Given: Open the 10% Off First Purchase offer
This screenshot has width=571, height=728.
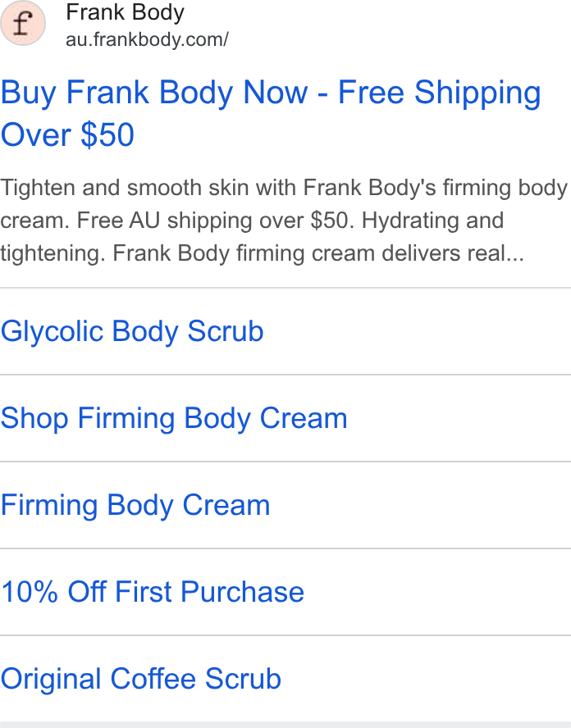Looking at the screenshot, I should tap(153, 592).
